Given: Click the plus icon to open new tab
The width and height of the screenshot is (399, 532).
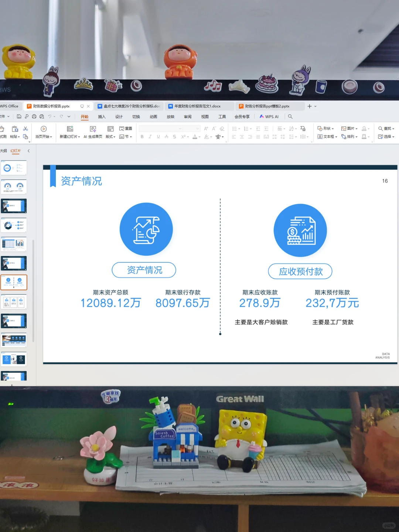Looking at the screenshot, I should (310, 106).
